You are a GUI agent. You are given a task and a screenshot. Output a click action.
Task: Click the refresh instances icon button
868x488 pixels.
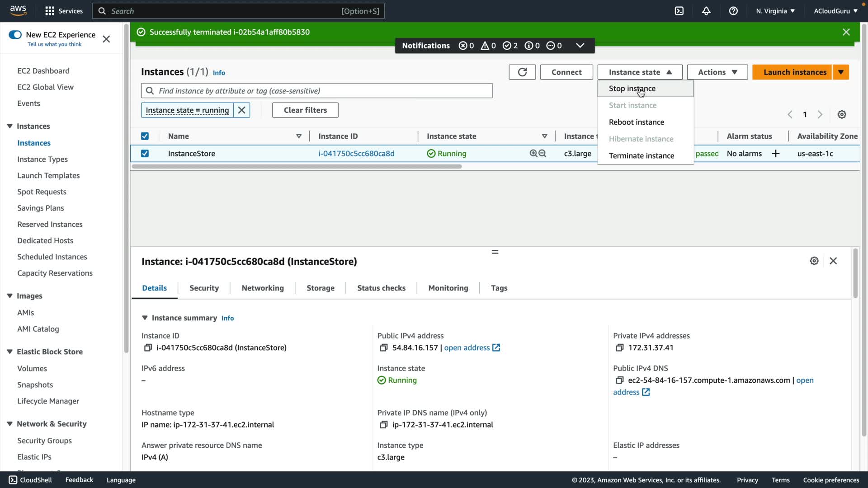coord(522,72)
